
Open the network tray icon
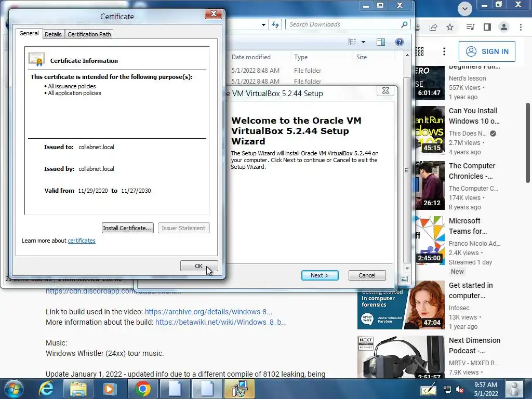click(x=447, y=390)
